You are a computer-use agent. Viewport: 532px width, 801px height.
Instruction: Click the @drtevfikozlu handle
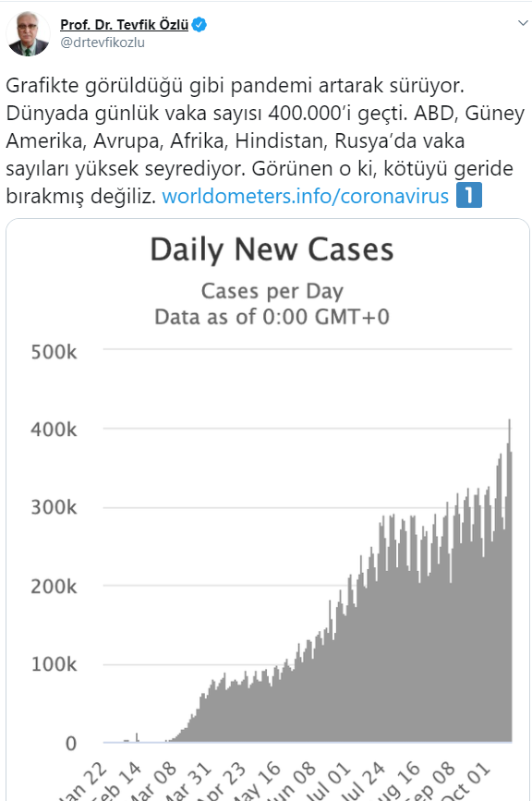click(x=103, y=42)
